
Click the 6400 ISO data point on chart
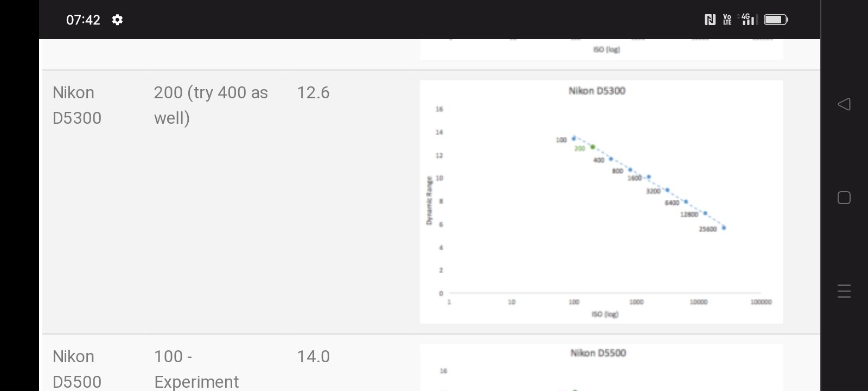(x=686, y=202)
